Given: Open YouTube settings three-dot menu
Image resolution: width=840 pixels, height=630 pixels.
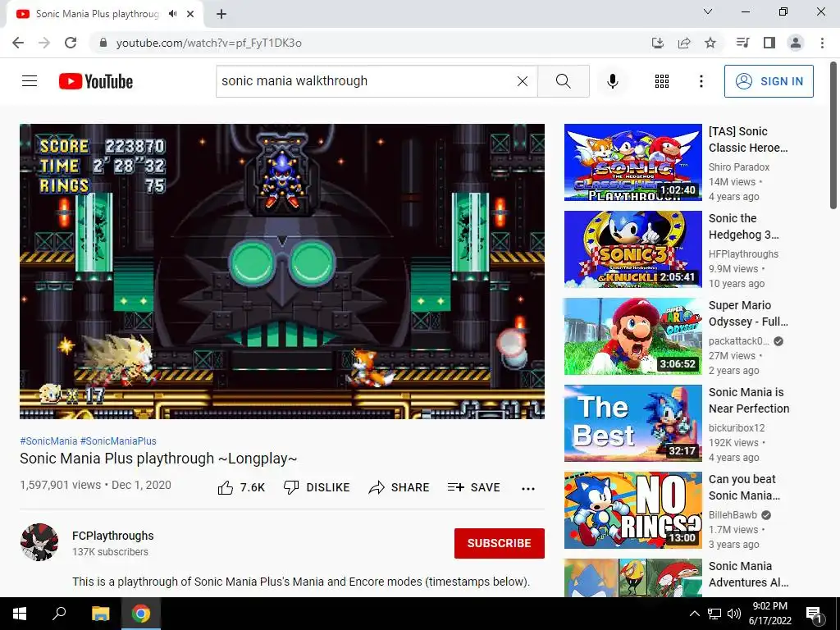Looking at the screenshot, I should [x=701, y=81].
